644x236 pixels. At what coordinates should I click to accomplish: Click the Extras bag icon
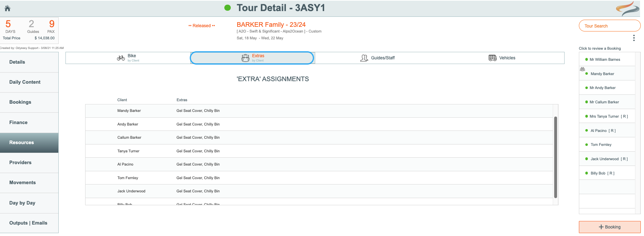(245, 58)
